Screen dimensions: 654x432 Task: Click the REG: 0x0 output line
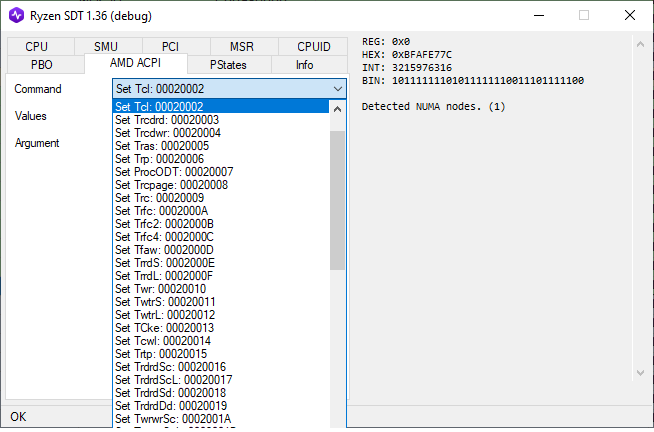(x=386, y=42)
